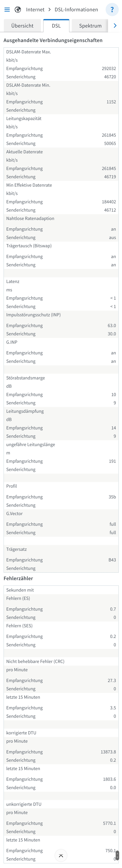Click the globe Internet icon
Image resolution: width=122 pixels, height=868 pixels.
(18, 9)
